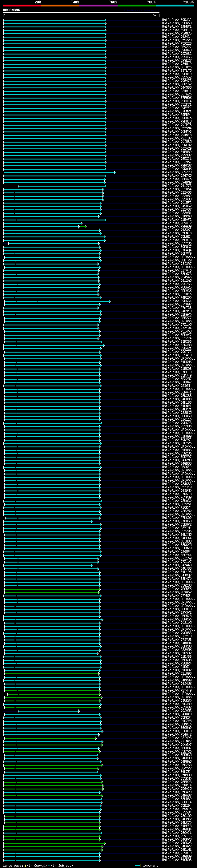The width and height of the screenshot is (197, 868).
Task: Click the white query sequence ruler bar
Action: click(81, 13)
